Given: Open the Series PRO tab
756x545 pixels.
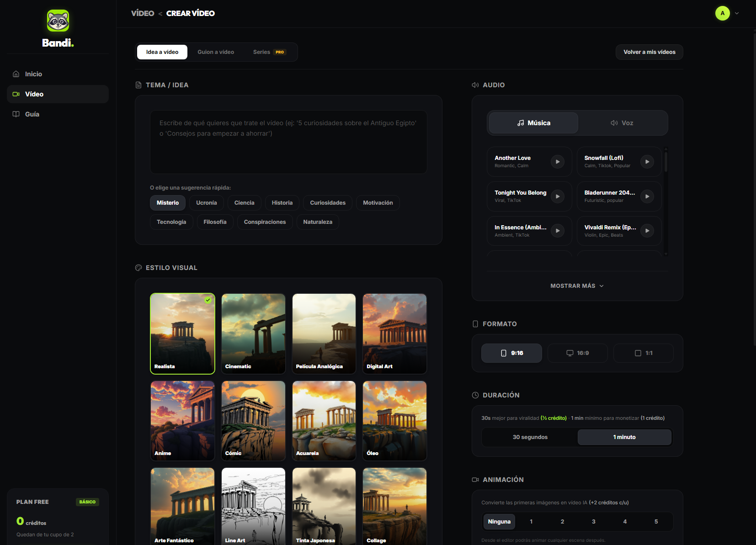Looking at the screenshot, I should (270, 52).
